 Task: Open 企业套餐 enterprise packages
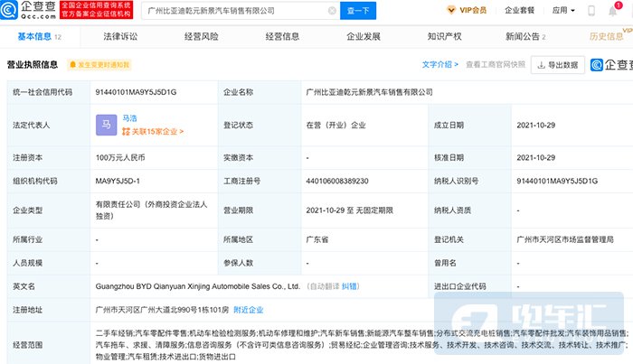click(x=520, y=10)
